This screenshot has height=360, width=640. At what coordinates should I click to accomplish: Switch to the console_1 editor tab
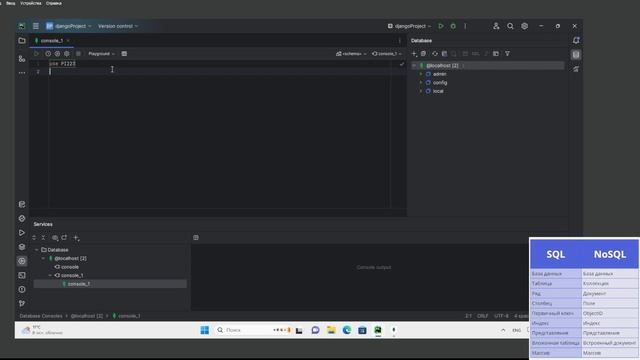pos(51,40)
